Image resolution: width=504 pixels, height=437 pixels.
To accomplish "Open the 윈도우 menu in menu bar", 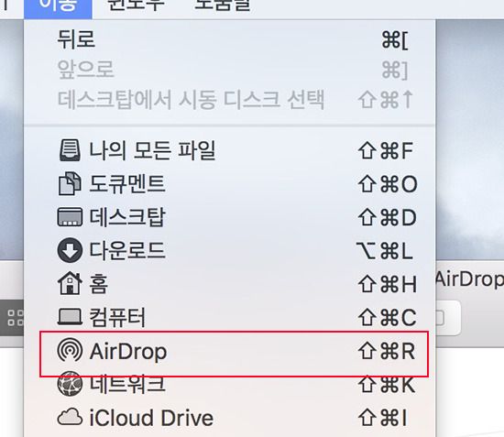I will tap(136, 5).
